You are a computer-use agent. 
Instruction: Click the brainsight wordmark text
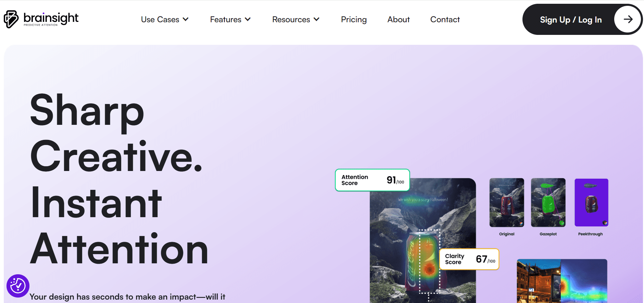coord(51,18)
